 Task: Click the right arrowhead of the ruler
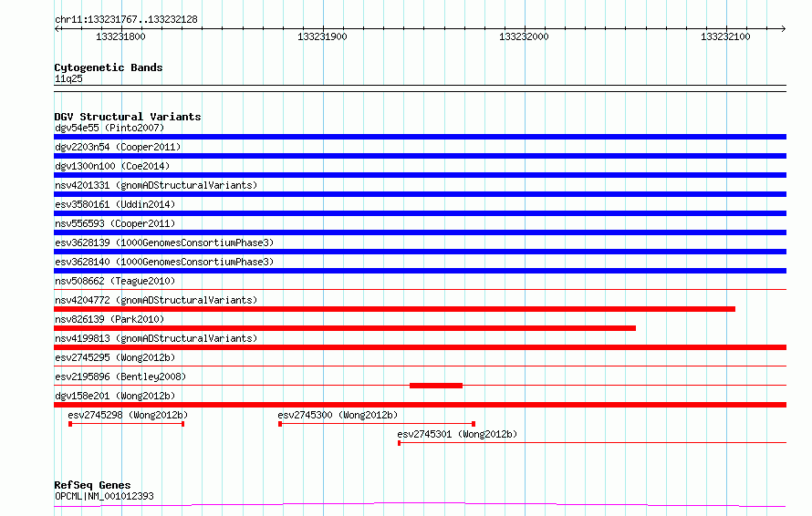[x=784, y=28]
